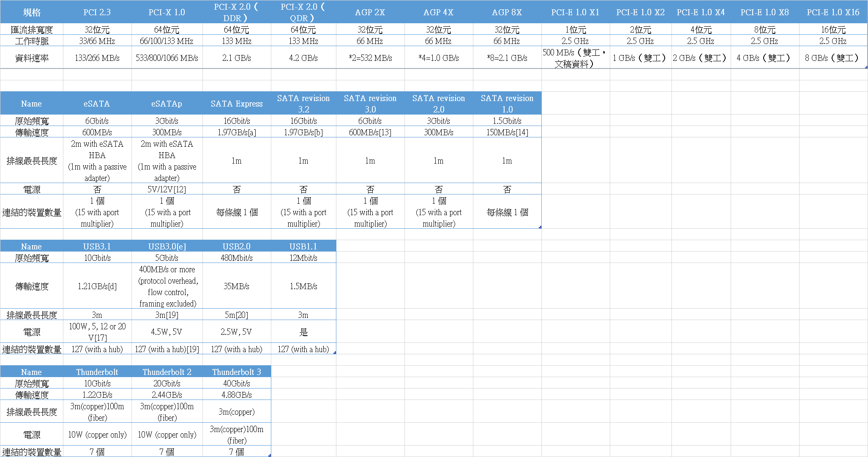Image resolution: width=868 pixels, height=457 pixels.
Task: Select the *2=532 MB/s cell
Action: (x=370, y=57)
